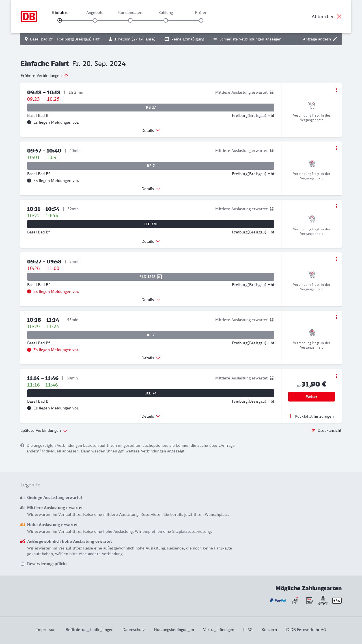
Task: Click the ICE 370 train bar
Action: point(151,224)
